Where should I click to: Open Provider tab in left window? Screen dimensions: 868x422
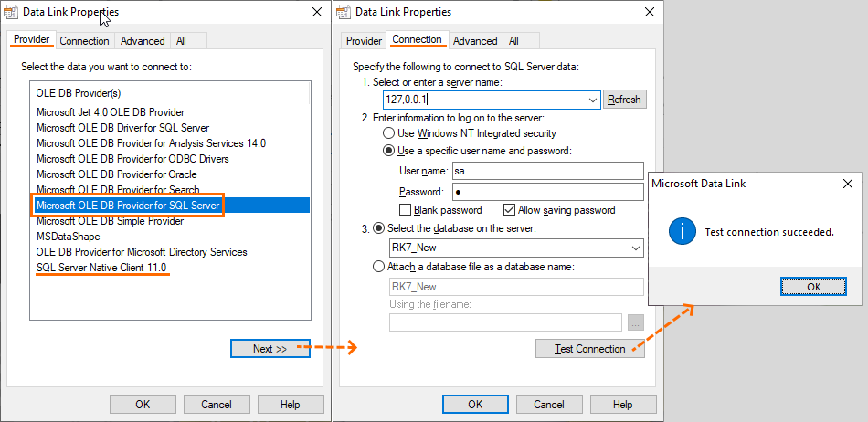32,40
